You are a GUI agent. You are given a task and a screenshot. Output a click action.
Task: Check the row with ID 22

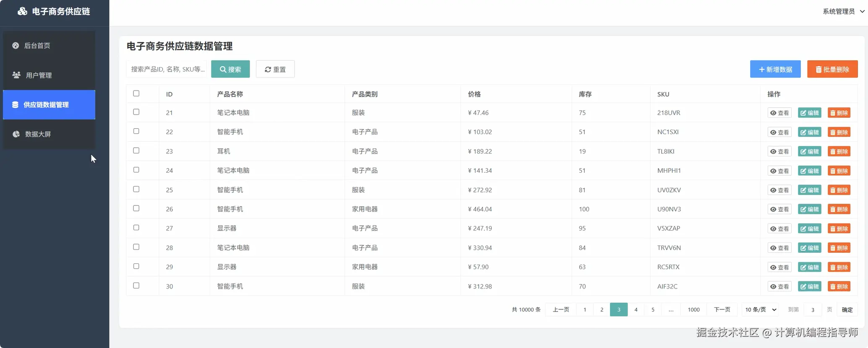coord(136,131)
